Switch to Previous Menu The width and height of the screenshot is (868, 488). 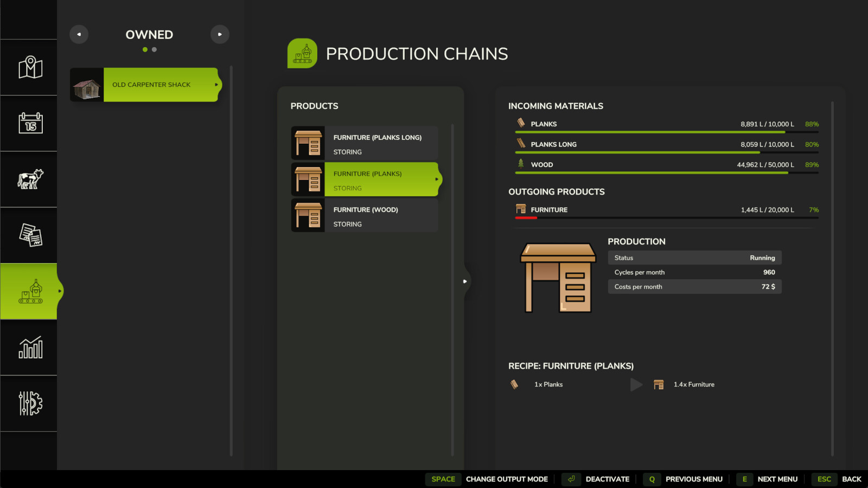coord(684,479)
